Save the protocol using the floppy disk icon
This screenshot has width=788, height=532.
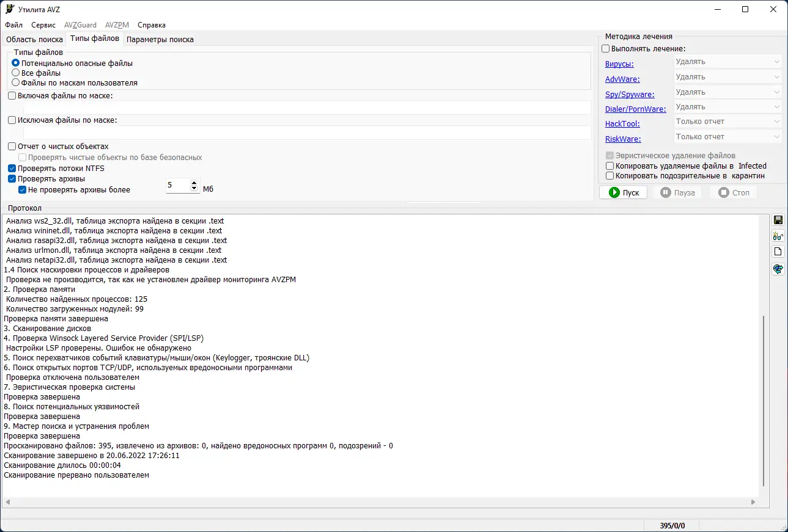(778, 220)
